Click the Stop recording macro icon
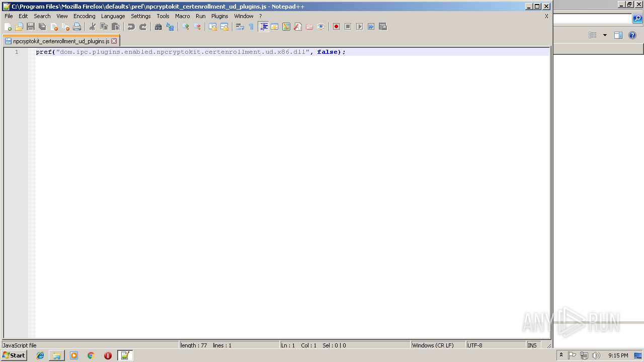644x362 pixels. pyautogui.click(x=348, y=27)
